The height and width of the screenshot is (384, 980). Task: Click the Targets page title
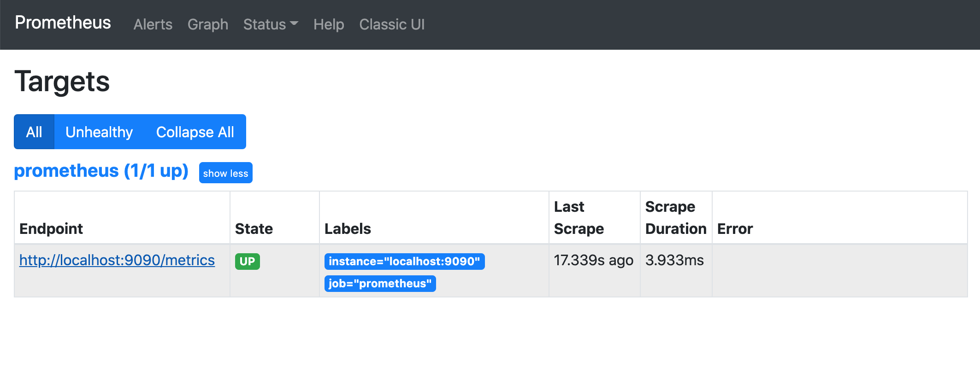point(62,81)
